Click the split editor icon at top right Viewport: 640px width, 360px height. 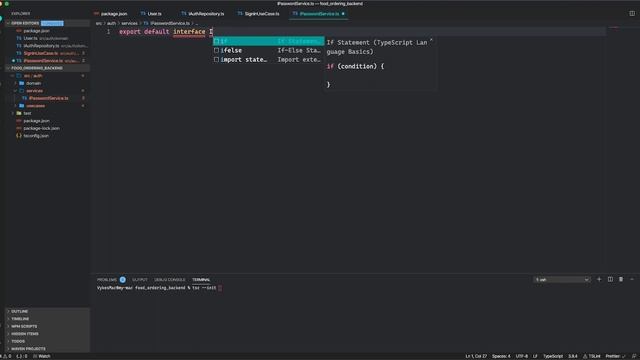pyautogui.click(x=632, y=13)
